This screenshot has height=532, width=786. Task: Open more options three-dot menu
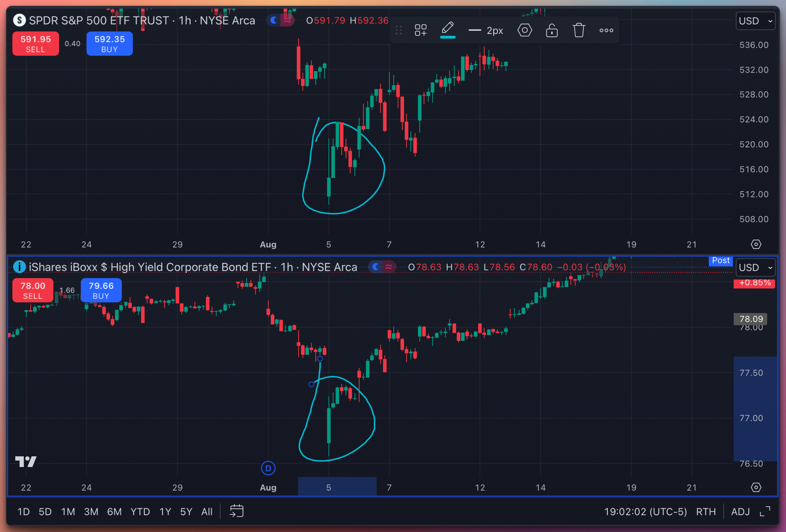tap(606, 30)
